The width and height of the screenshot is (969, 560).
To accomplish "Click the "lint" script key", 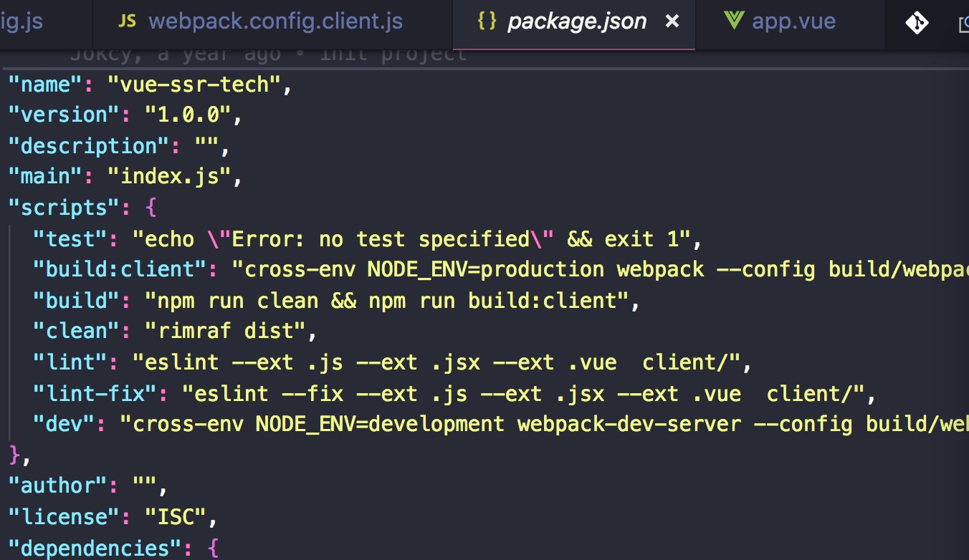I will [71, 362].
